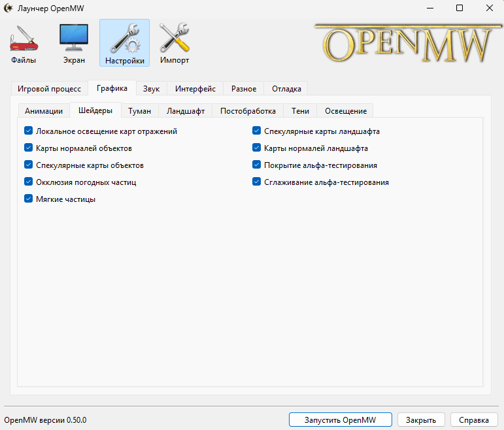Open the Освещение sub-tab
This screenshot has width=504, height=430.
346,111
